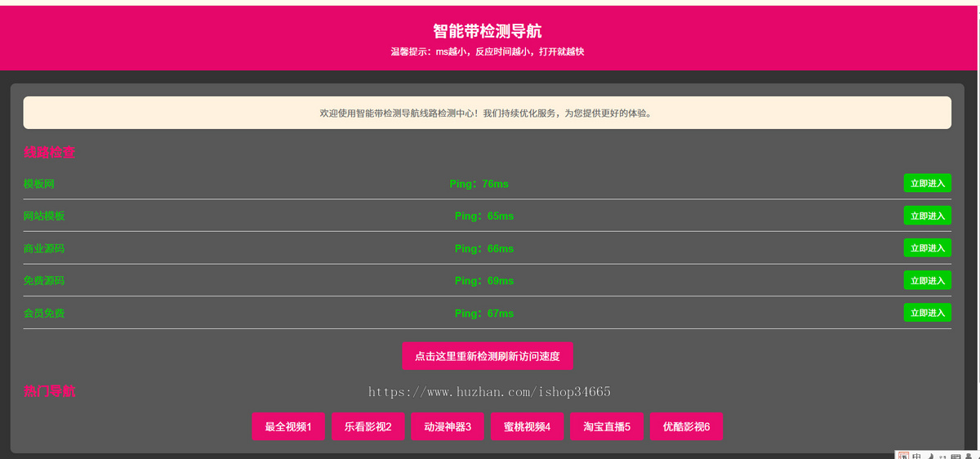Viewport: 980px width, 459px height.
Task: Click the 温馨提示 subtitle text in header
Action: click(488, 51)
